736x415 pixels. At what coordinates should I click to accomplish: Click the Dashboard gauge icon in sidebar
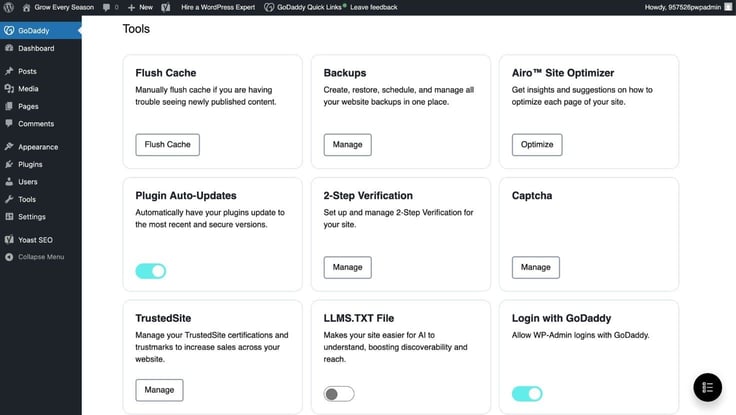tap(9, 48)
